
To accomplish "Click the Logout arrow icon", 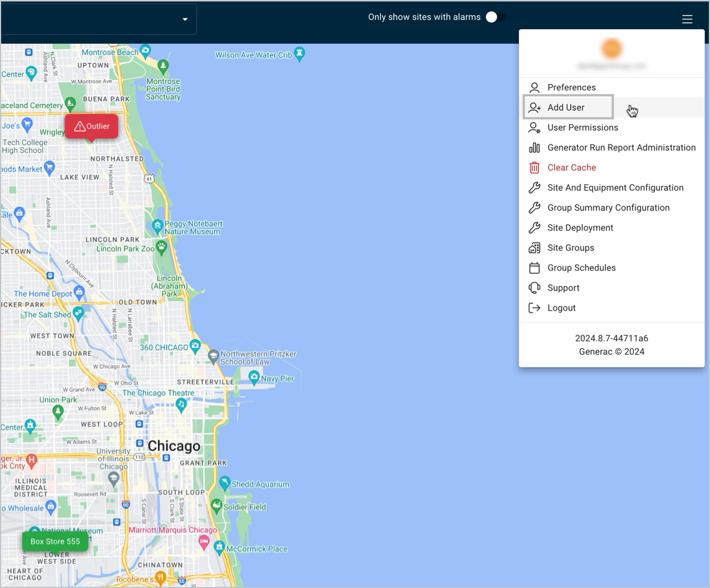I will coord(534,308).
